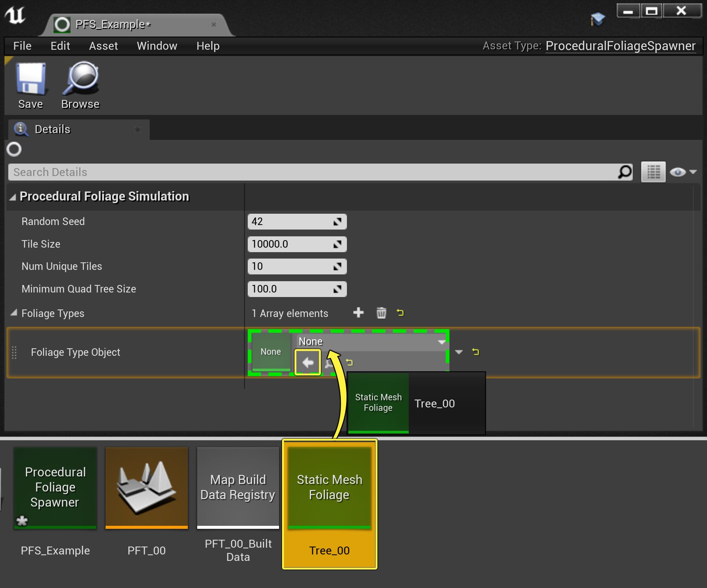Open the Window menu
This screenshot has width=707, height=588.
[157, 46]
